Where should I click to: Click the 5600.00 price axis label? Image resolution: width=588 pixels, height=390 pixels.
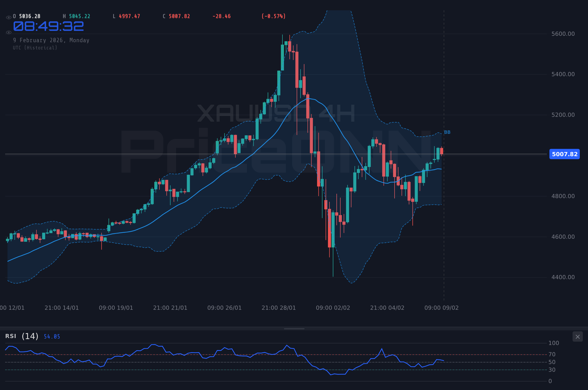(563, 34)
